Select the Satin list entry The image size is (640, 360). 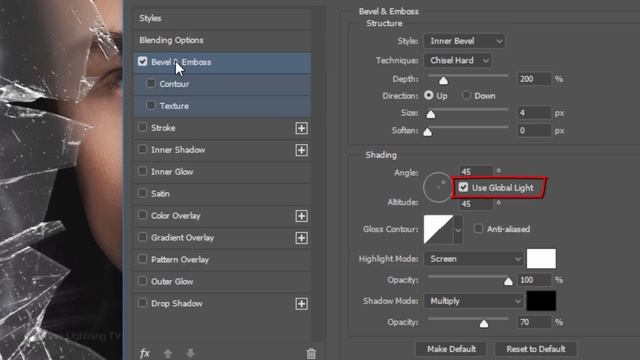(x=222, y=194)
